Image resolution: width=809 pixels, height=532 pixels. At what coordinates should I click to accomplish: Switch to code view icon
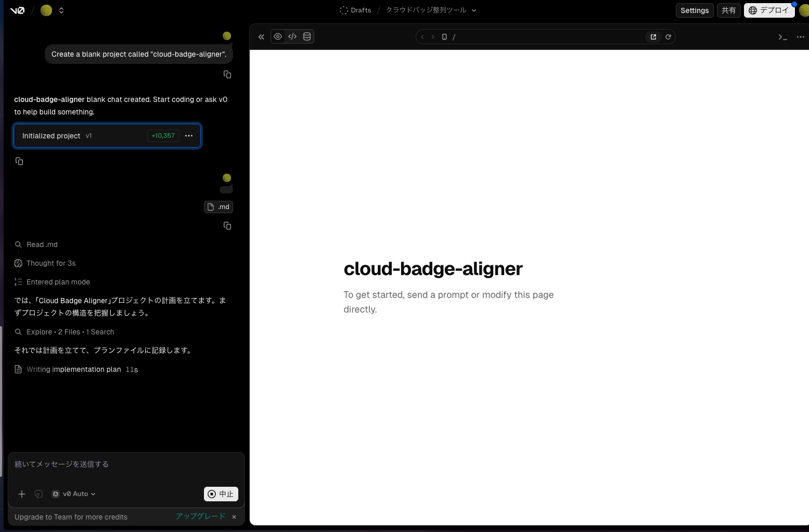point(292,36)
